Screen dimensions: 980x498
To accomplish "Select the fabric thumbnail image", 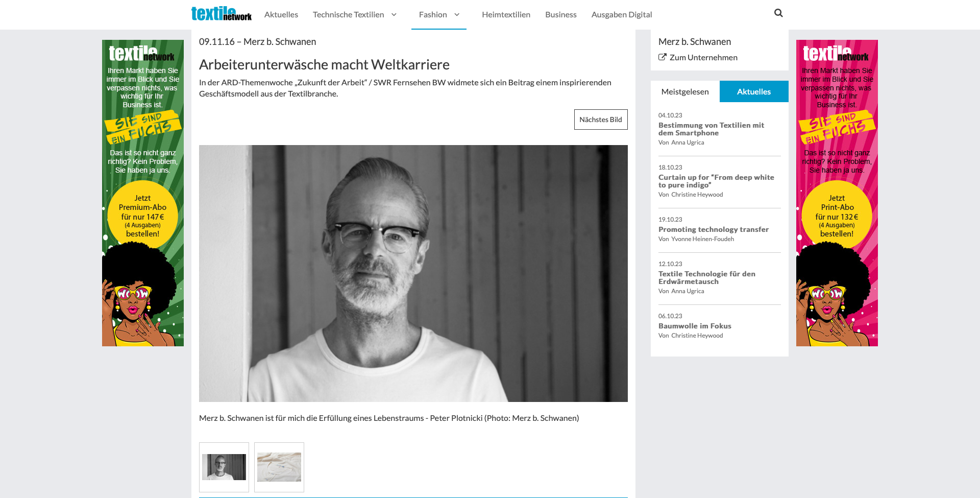I will pos(279,467).
